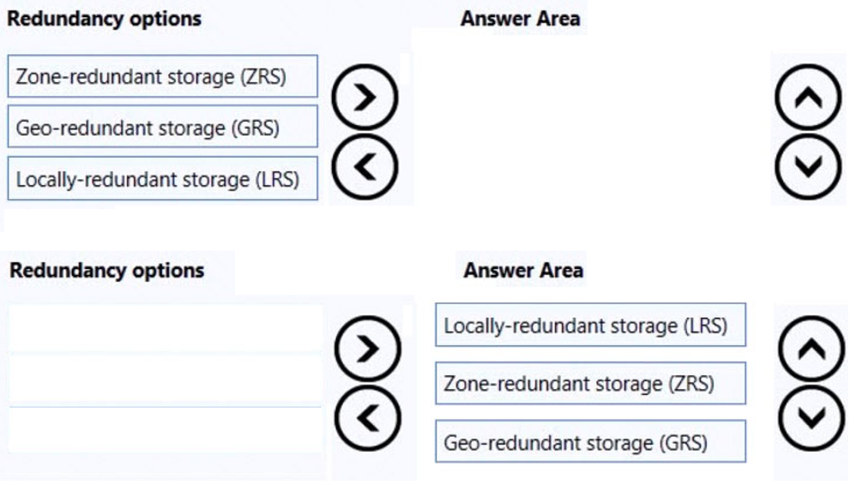This screenshot has height=485, width=868.
Task: Click the lower Answer Area heading
Action: pos(523,271)
